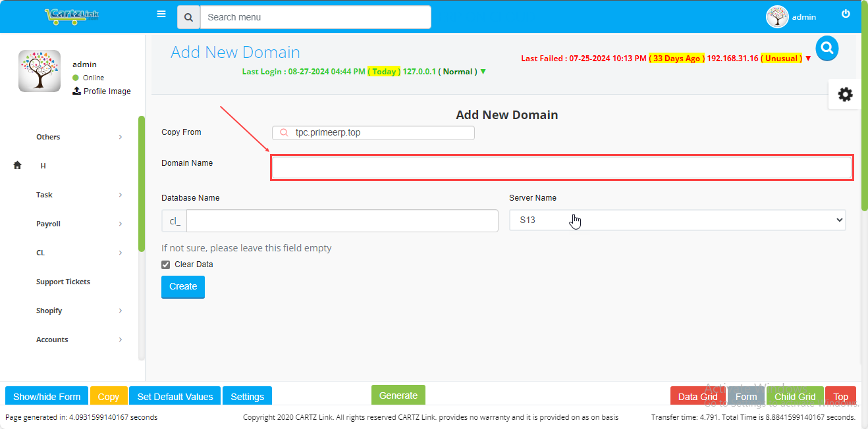Toggle the Show/hide Form button
Viewport: 868px width, 429px height.
click(x=46, y=396)
